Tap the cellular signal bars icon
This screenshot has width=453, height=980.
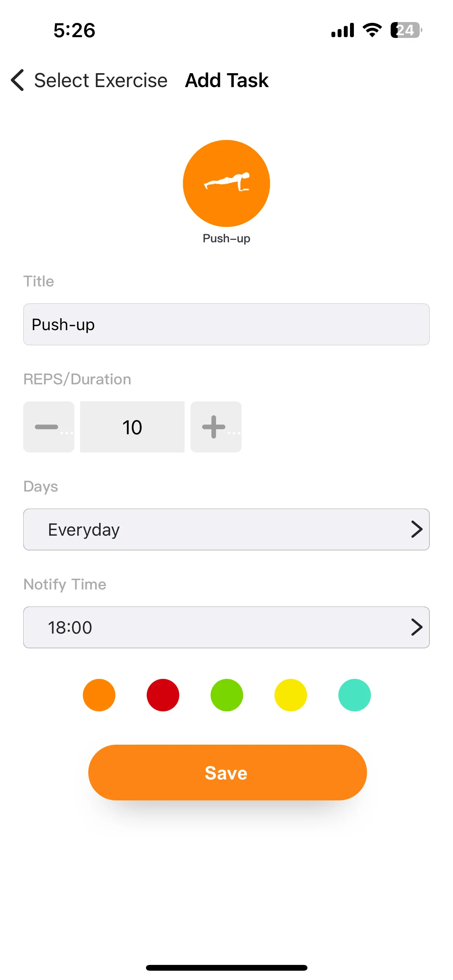[x=343, y=30]
